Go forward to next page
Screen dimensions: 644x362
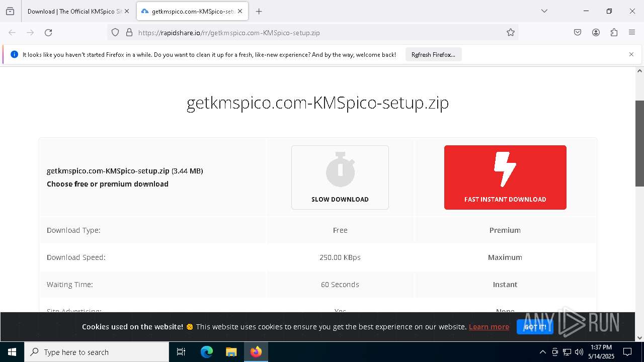tap(30, 33)
